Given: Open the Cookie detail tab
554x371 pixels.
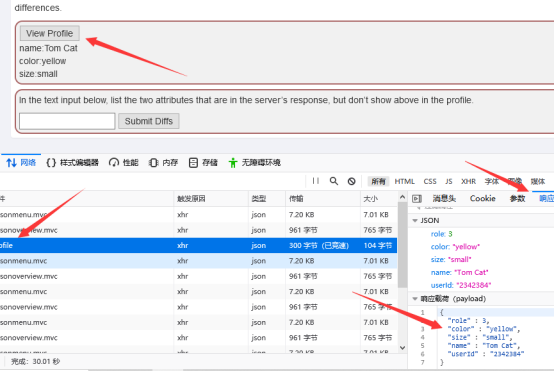Looking at the screenshot, I should (x=483, y=199).
